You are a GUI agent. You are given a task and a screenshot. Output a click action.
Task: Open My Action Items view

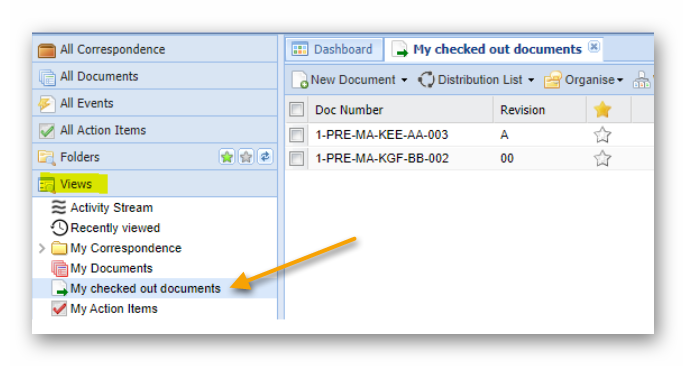click(x=114, y=309)
